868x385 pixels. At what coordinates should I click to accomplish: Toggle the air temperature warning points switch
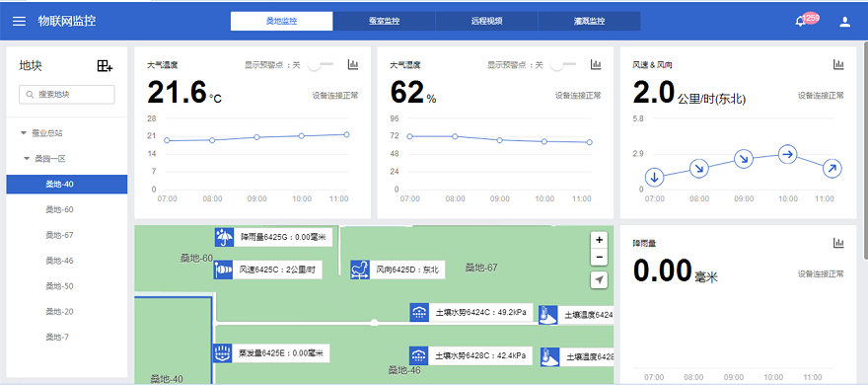coord(321,65)
